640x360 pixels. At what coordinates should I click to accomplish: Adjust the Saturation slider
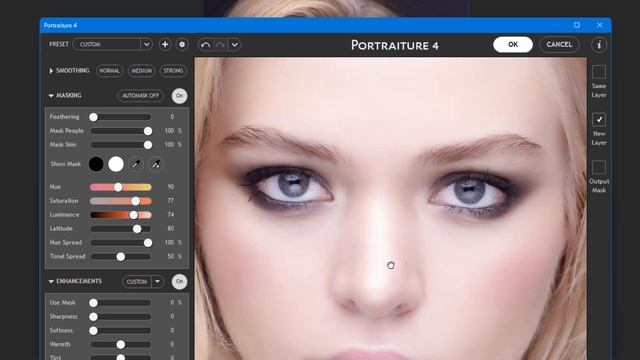coord(120,201)
